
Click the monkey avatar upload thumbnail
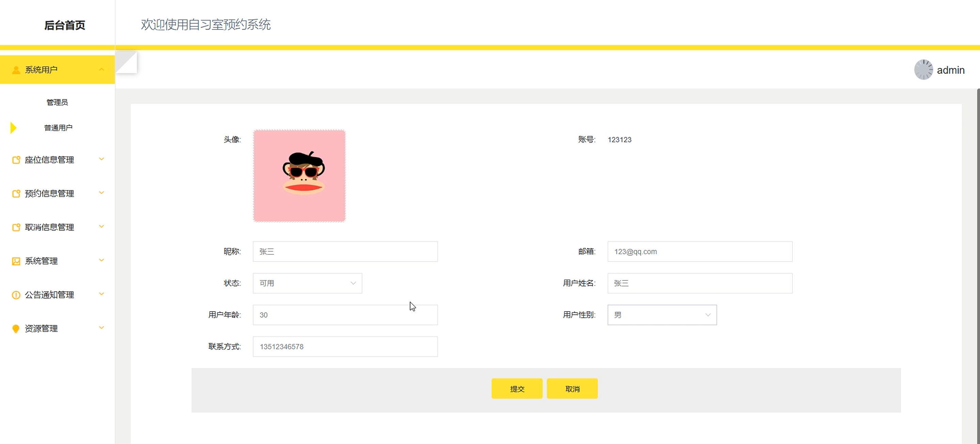[300, 176]
